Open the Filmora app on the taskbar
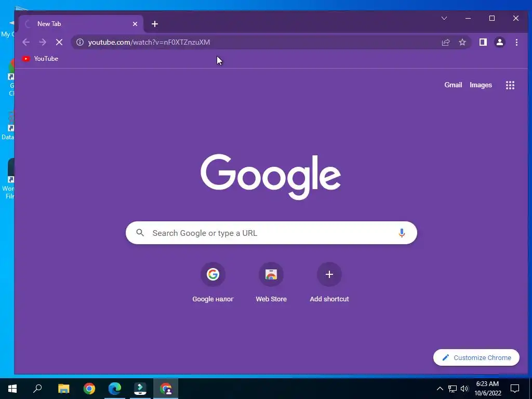This screenshot has height=399, width=532. 140,389
